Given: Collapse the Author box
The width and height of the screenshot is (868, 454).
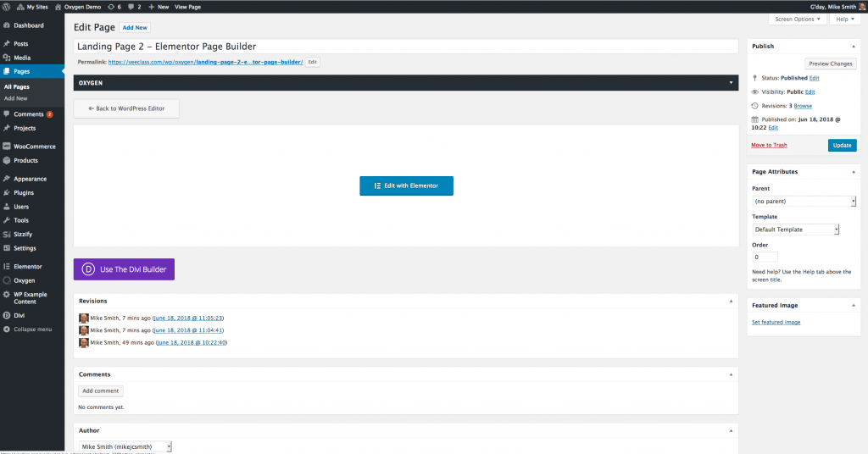Looking at the screenshot, I should [x=731, y=431].
